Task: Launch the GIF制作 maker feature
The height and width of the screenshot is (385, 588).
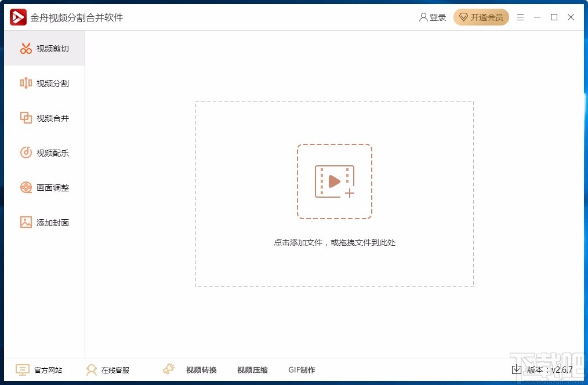Action: click(x=302, y=369)
